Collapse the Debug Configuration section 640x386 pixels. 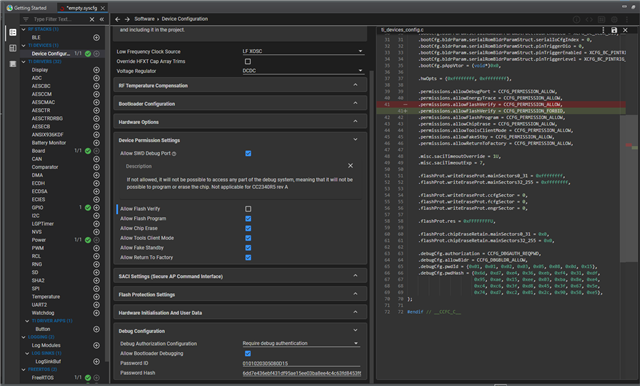tap(240, 331)
